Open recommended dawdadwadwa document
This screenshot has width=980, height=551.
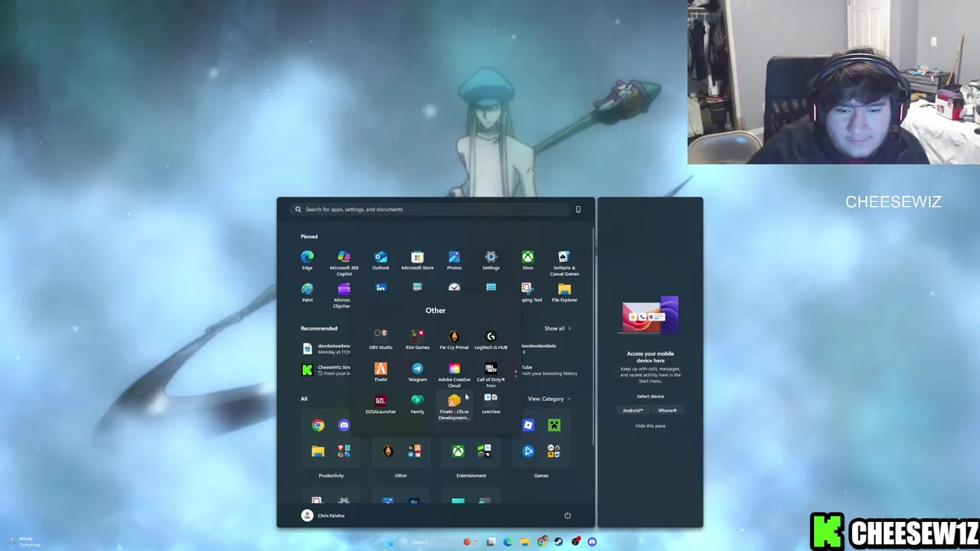(326, 349)
